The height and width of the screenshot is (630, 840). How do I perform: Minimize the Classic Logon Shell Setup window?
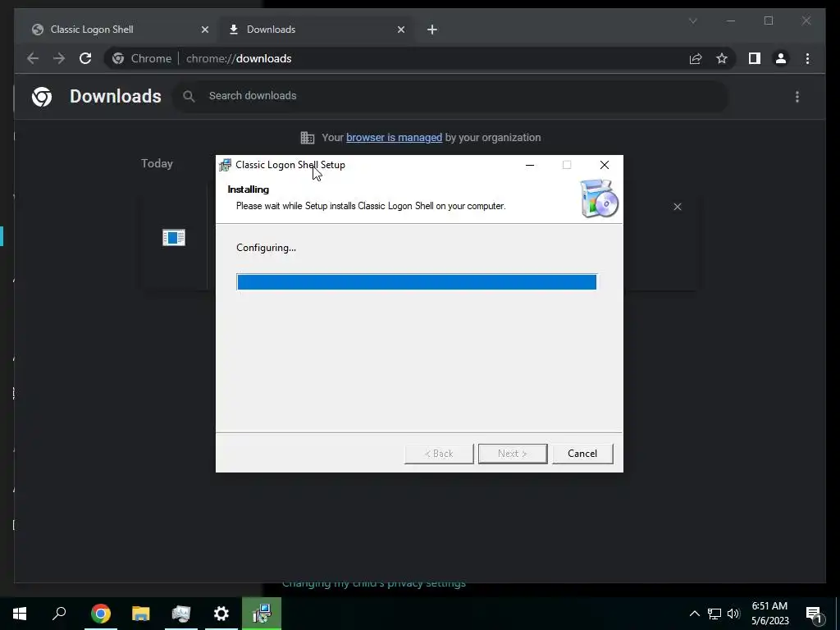point(530,165)
